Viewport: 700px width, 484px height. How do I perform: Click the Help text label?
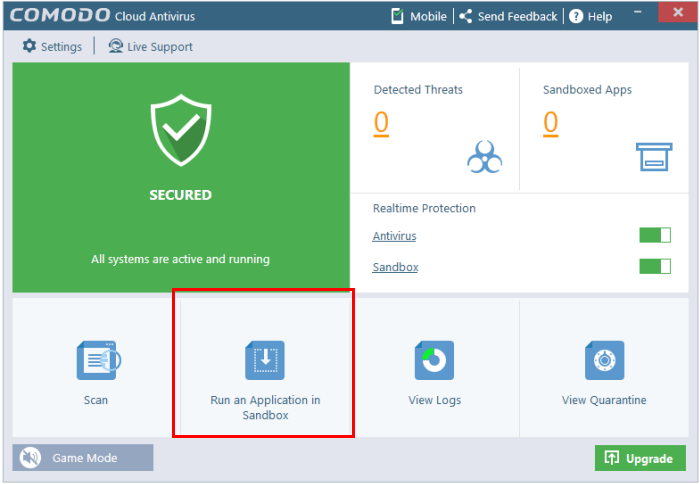coord(600,17)
